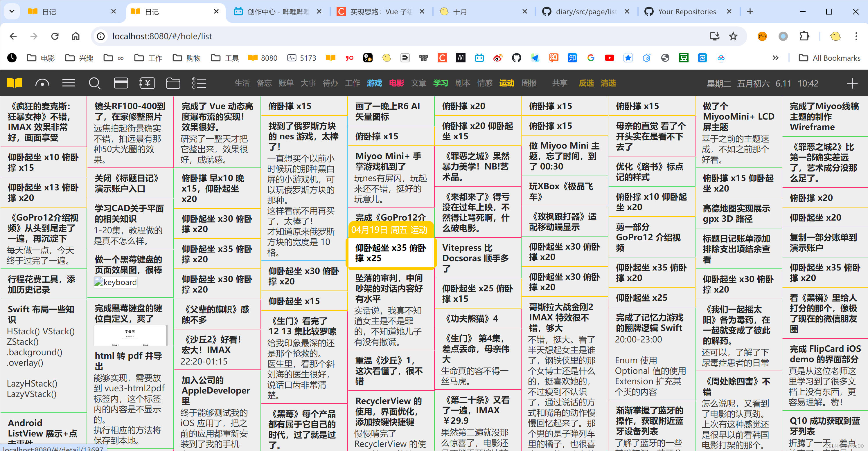
Task: Open GitHub bookmark icon
Action: pyautogui.click(x=516, y=58)
